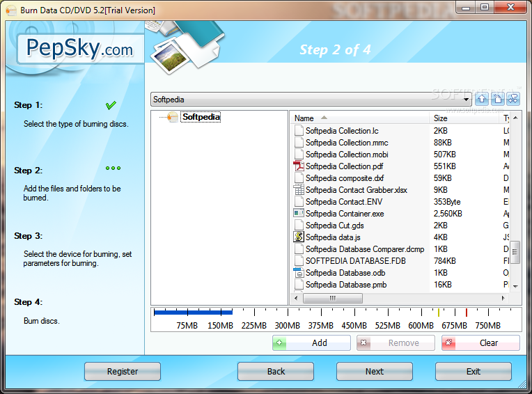Click the 784KB size value
Viewport: 532px width, 394px height.
[444, 261]
